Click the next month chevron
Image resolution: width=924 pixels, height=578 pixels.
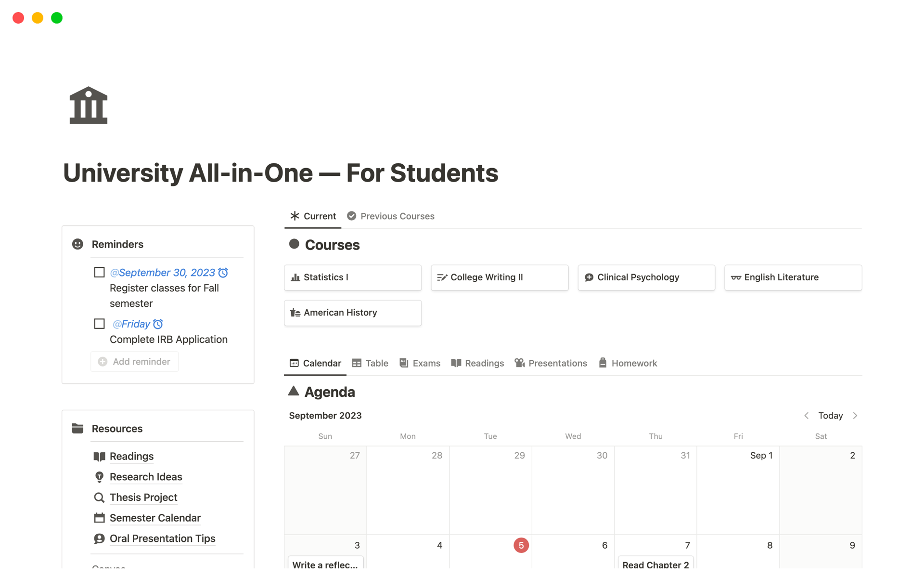click(855, 415)
